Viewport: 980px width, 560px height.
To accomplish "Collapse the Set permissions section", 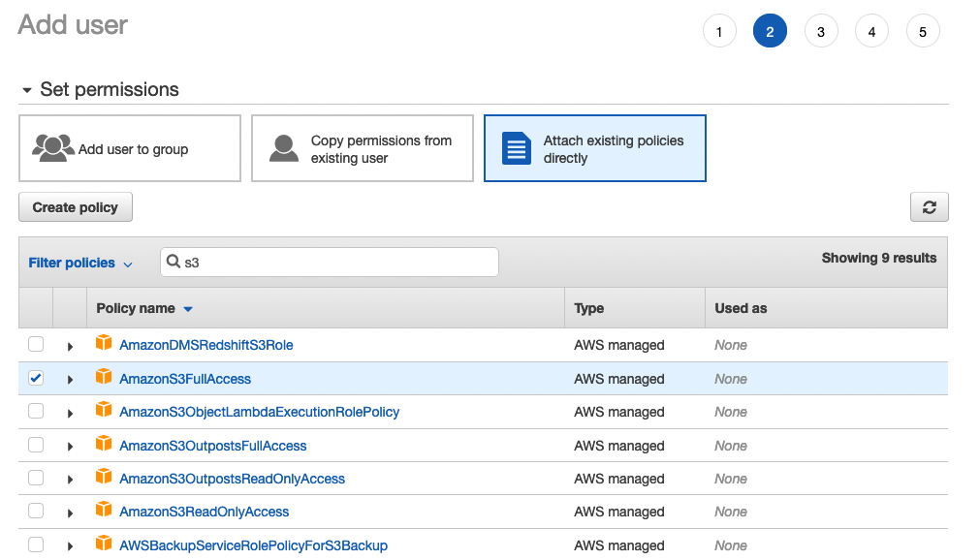I will [x=27, y=90].
